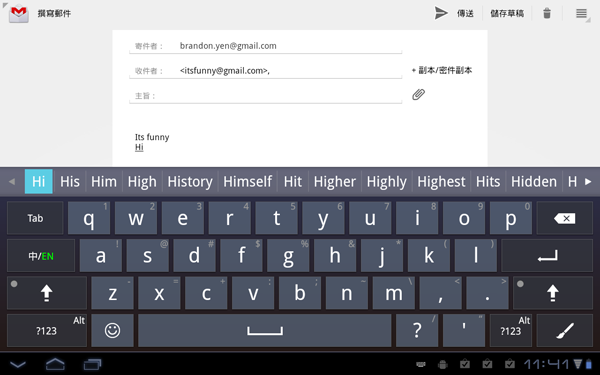Tap the p key
This screenshot has width=600, height=375.
point(510,218)
